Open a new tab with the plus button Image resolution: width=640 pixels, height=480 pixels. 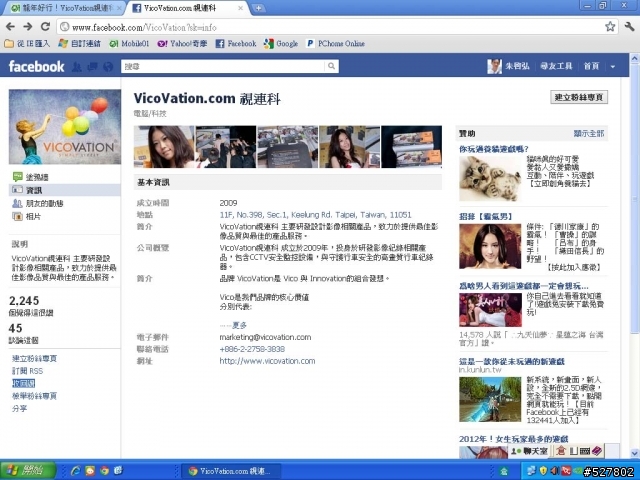click(x=258, y=8)
